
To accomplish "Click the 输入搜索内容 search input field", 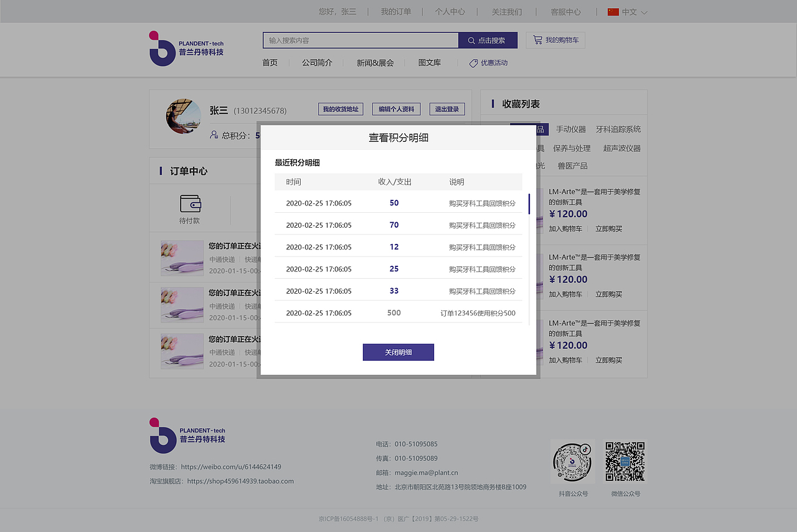I will tap(360, 40).
